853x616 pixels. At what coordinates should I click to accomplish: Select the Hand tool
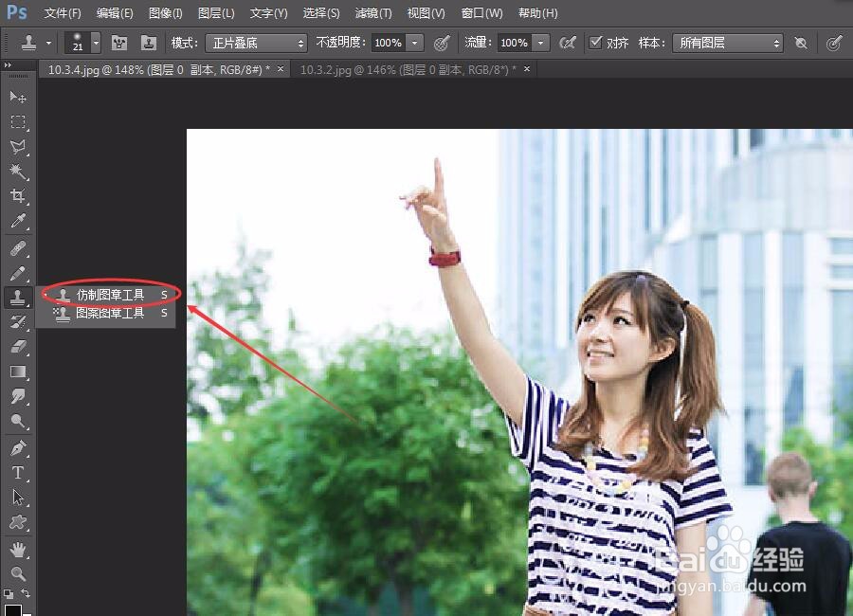coord(17,550)
